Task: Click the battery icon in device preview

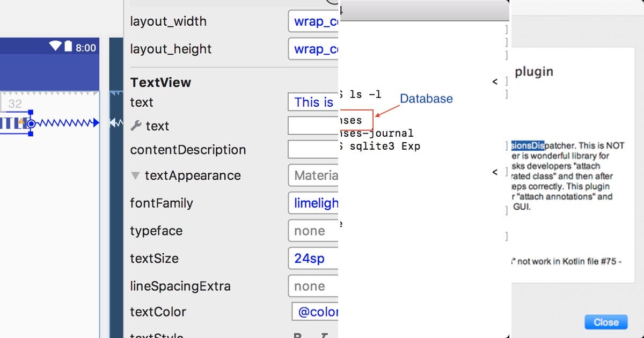Action: tap(68, 46)
